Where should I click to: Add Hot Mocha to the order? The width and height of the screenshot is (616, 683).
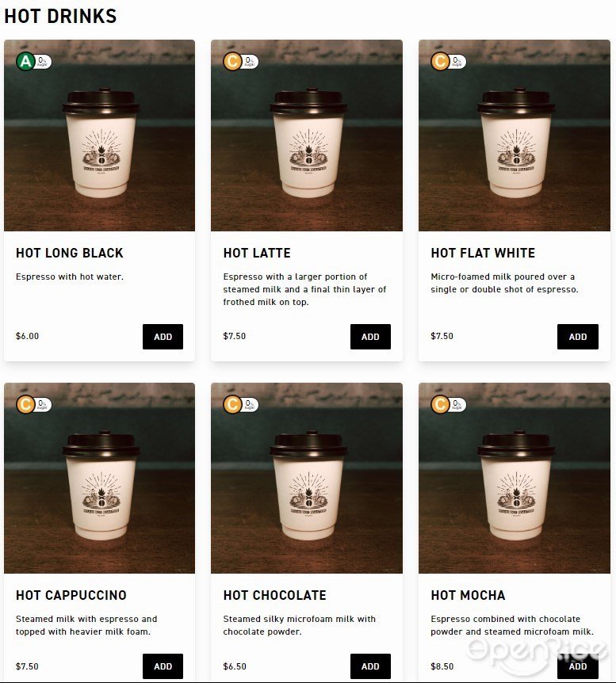tap(578, 666)
